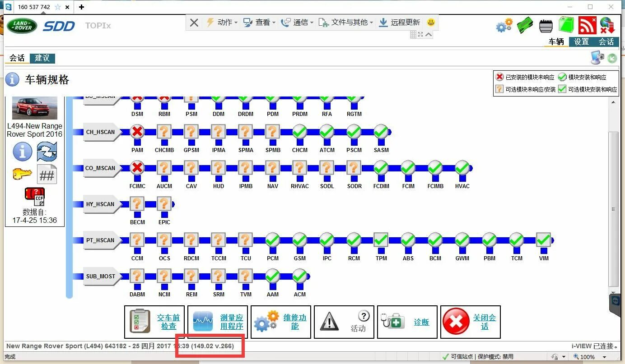The height and width of the screenshot is (364, 625).
Task: Click the smiley feedback icon
Action: (431, 23)
